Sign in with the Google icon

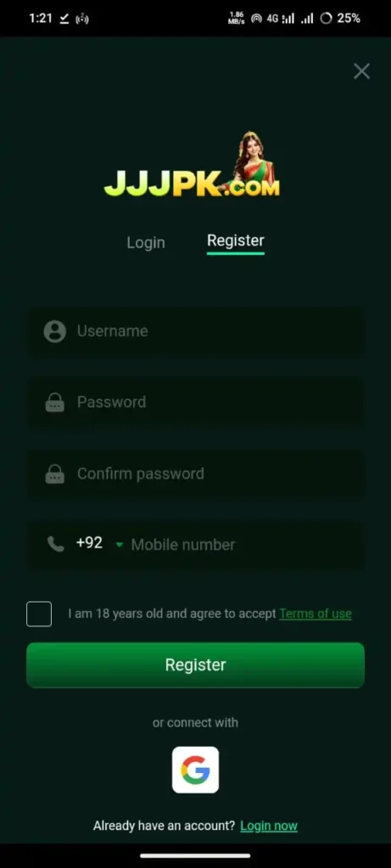pos(195,770)
